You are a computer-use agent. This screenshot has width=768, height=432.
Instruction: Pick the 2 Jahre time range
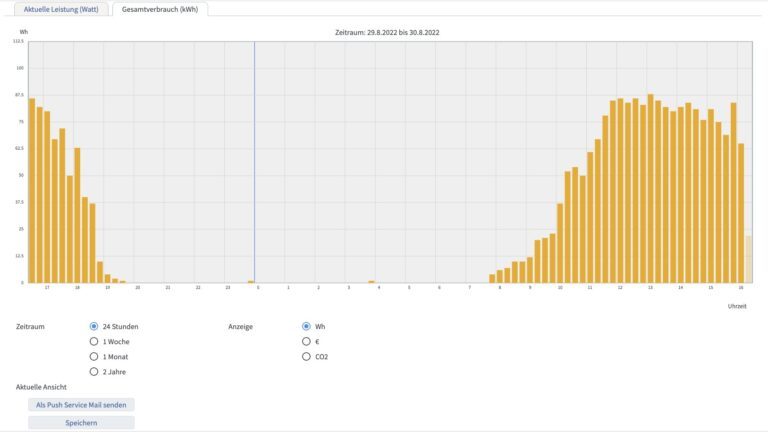coord(94,372)
